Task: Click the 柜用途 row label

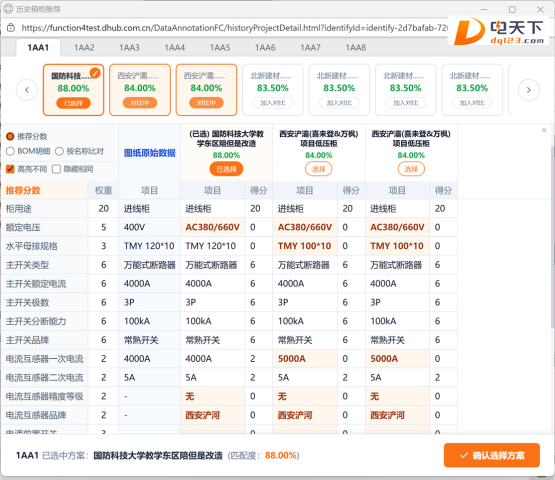Action: (x=18, y=209)
